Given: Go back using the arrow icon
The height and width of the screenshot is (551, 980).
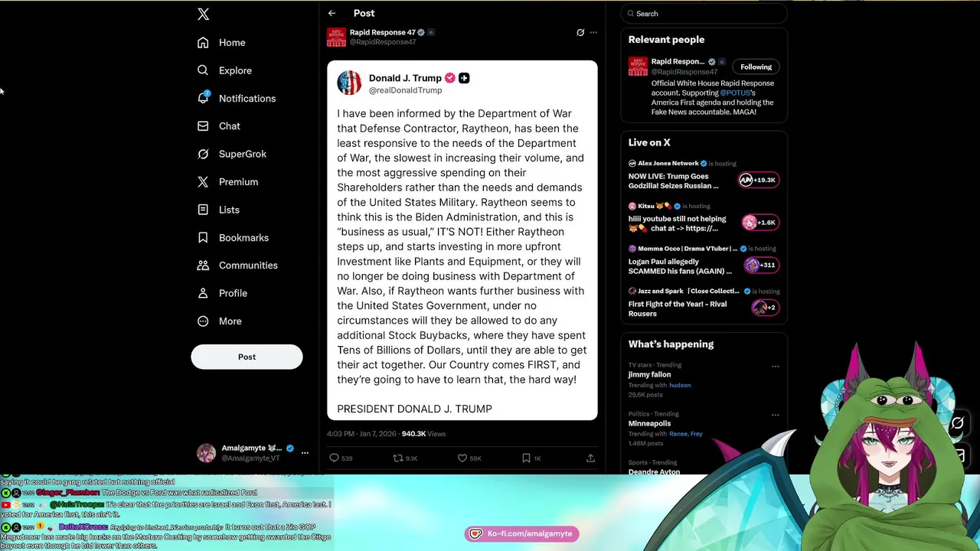Looking at the screenshot, I should 332,13.
